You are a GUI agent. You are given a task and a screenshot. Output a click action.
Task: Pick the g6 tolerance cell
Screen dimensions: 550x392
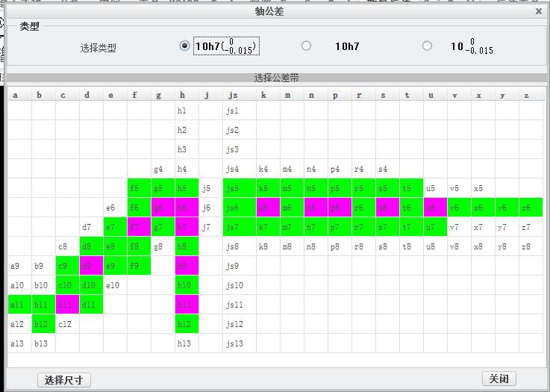click(x=163, y=208)
